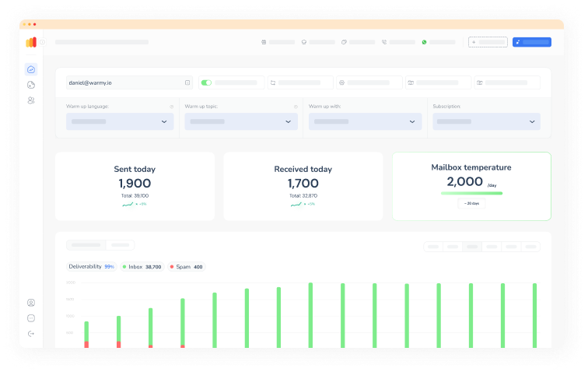Select the first tab above the deliverability chart
This screenshot has width=588, height=372.
[86, 245]
